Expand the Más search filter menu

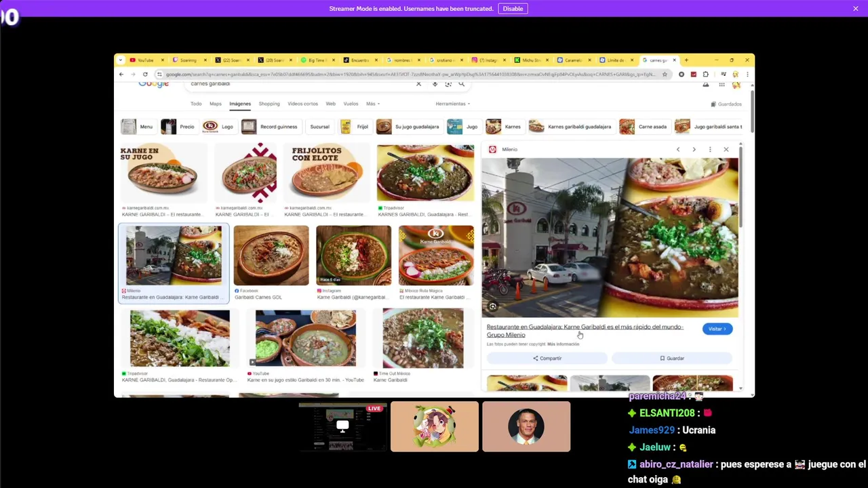[x=372, y=104]
